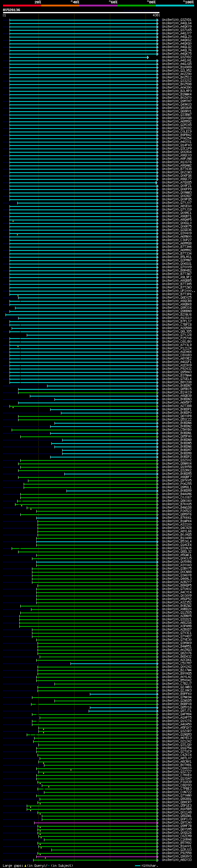Click the purple alignment bar for Q9G8V3
The image size is (197, 868).
pos(97,857)
